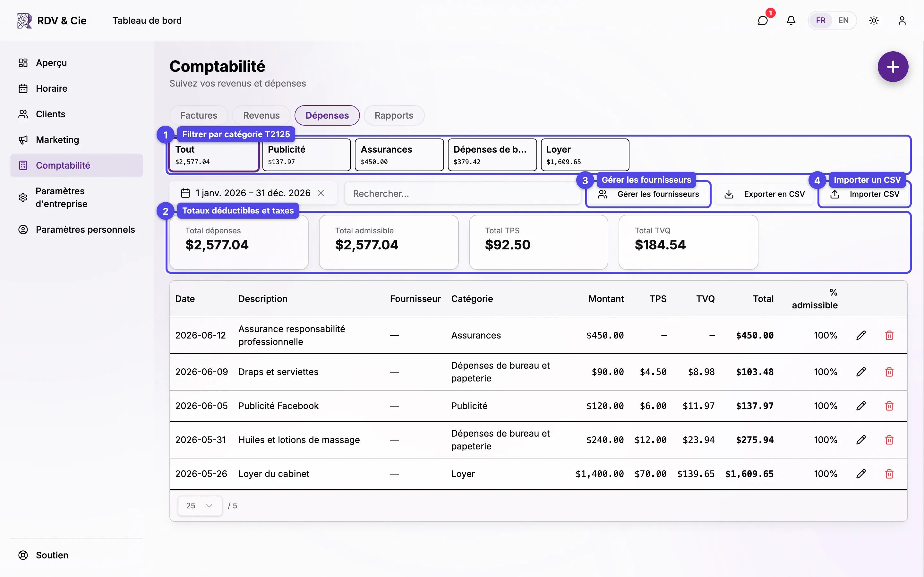Focus the Rechercher search field
924x577 pixels.
[462, 194]
